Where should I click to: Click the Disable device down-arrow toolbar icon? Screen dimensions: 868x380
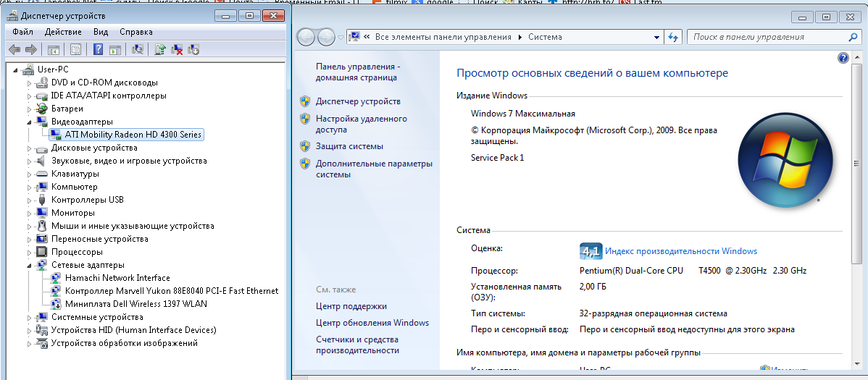[x=193, y=50]
